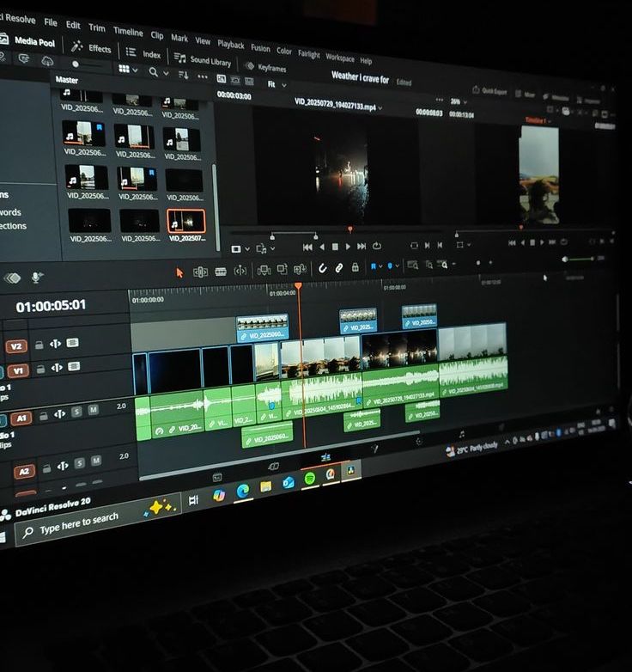Viewport: 632px width, 672px height.
Task: Mute audio track A2
Action: coord(96,461)
